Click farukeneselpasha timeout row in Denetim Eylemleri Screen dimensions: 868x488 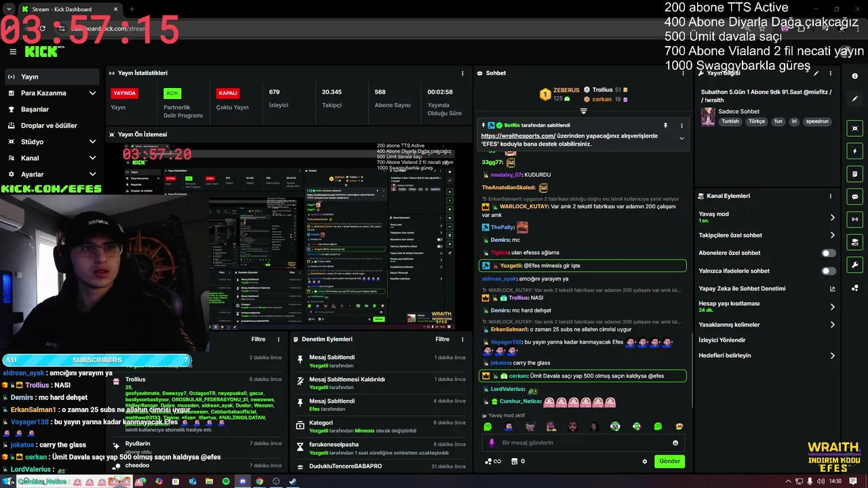[381, 448]
